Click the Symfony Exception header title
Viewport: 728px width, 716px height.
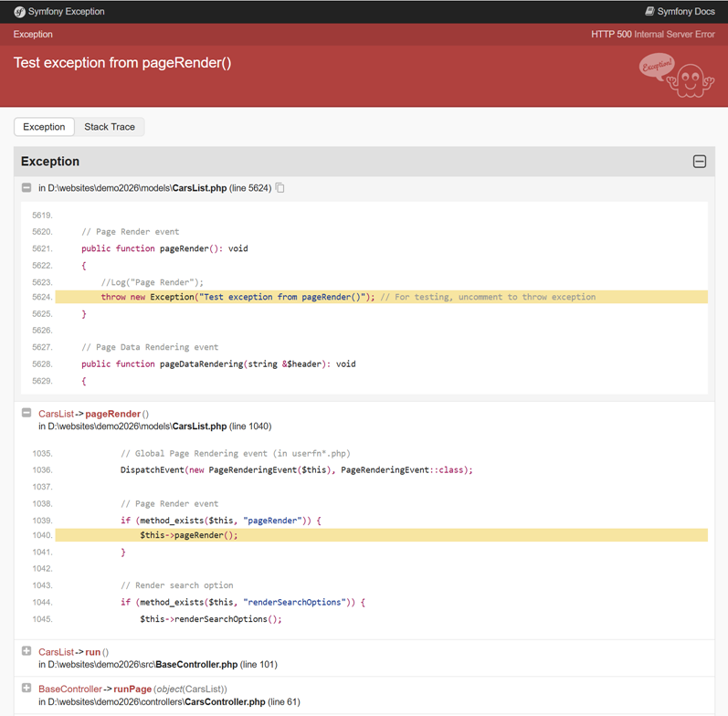click(x=66, y=12)
